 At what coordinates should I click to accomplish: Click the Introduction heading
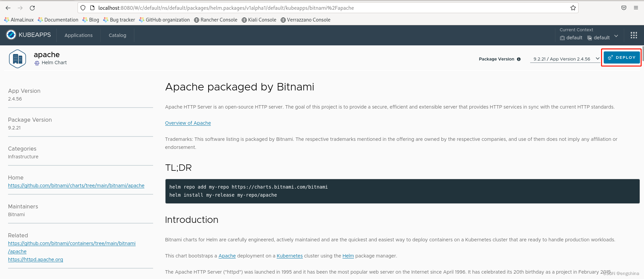192,220
